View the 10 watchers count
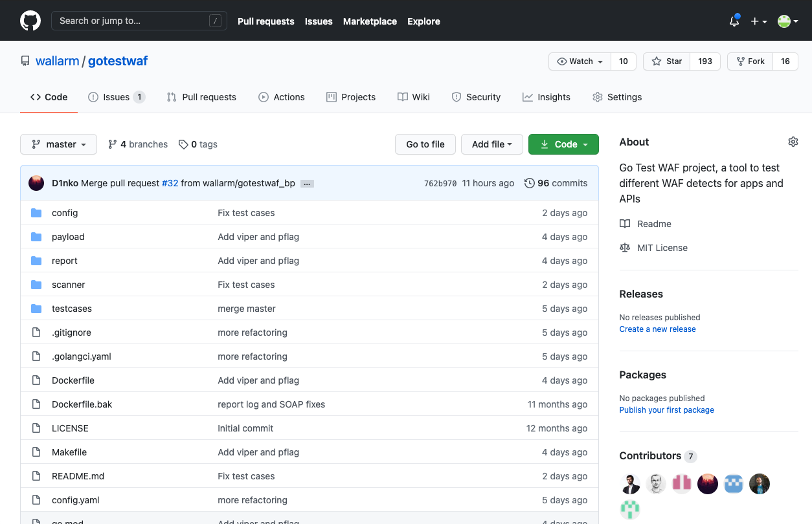Screen dimensions: 812x524 click(x=624, y=61)
